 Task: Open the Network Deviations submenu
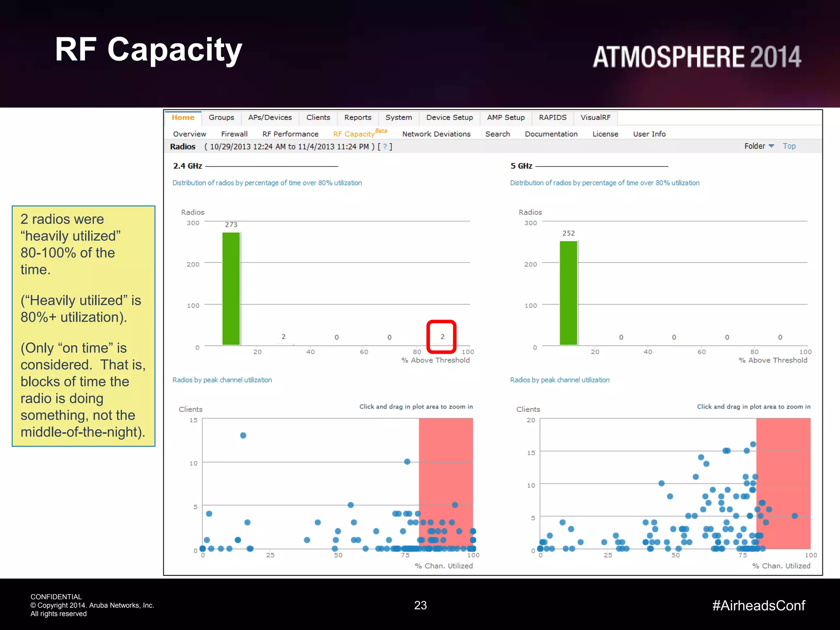coord(436,134)
